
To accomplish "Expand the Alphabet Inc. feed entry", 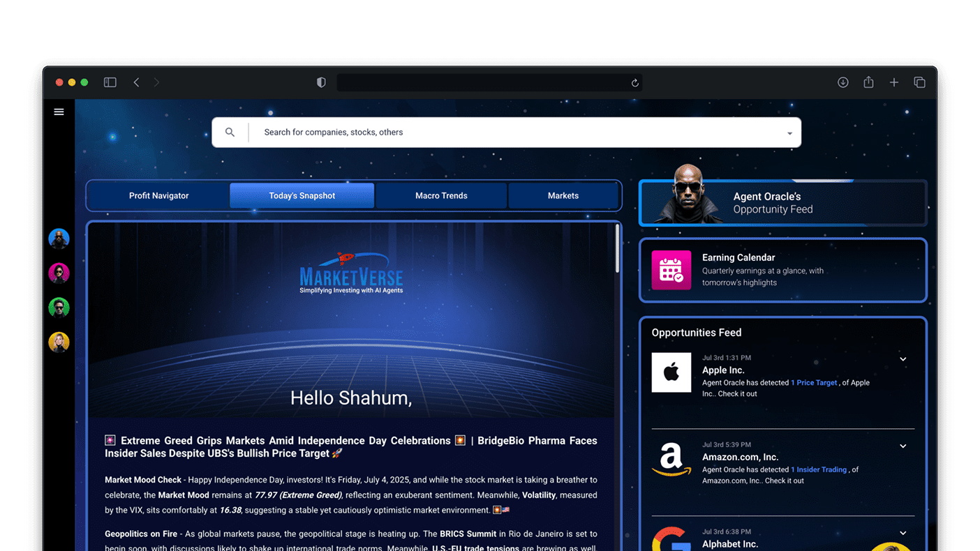I will [x=903, y=534].
